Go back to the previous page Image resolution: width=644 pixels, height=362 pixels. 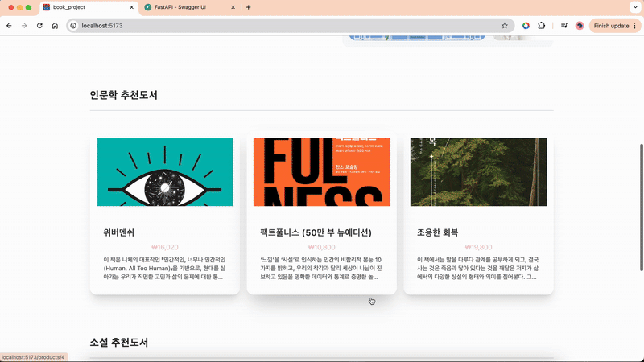pyautogui.click(x=9, y=26)
